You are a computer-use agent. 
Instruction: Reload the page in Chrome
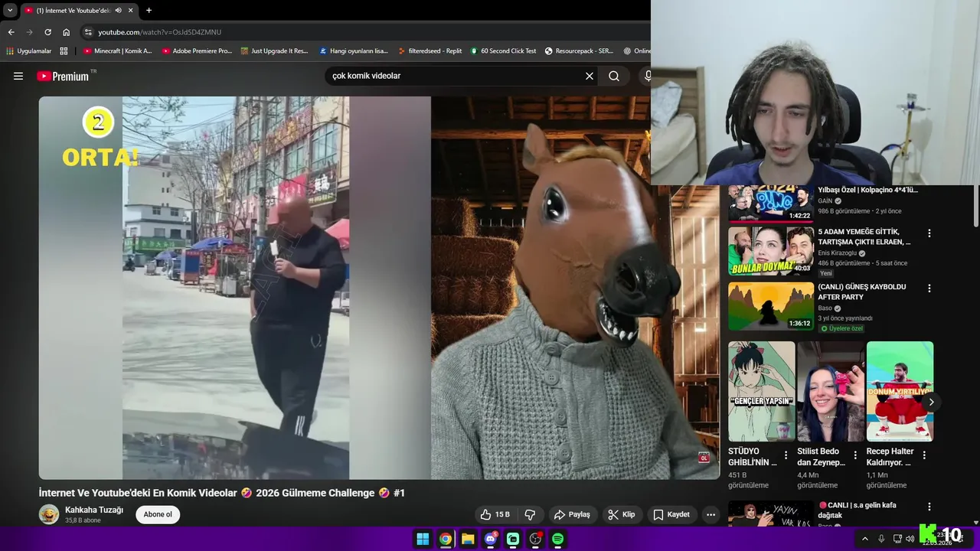coord(47,32)
